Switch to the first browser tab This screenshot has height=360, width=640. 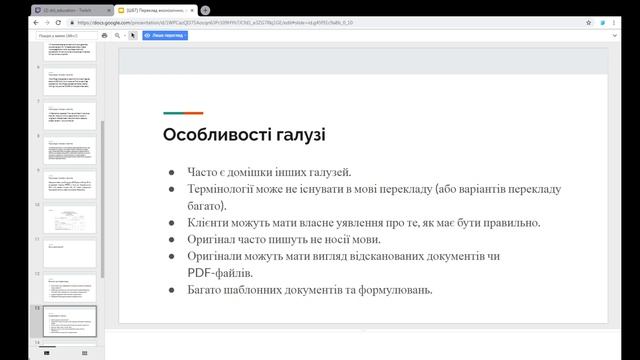pos(72,10)
